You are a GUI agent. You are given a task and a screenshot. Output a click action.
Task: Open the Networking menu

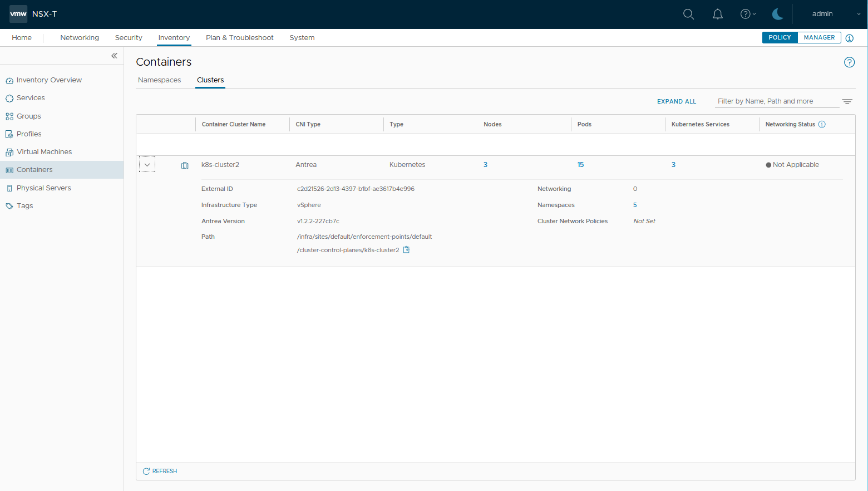[x=80, y=38]
